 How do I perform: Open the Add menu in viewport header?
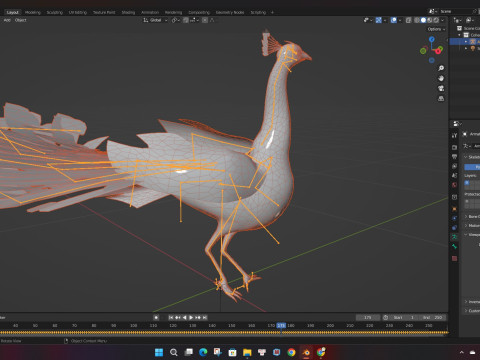7,20
